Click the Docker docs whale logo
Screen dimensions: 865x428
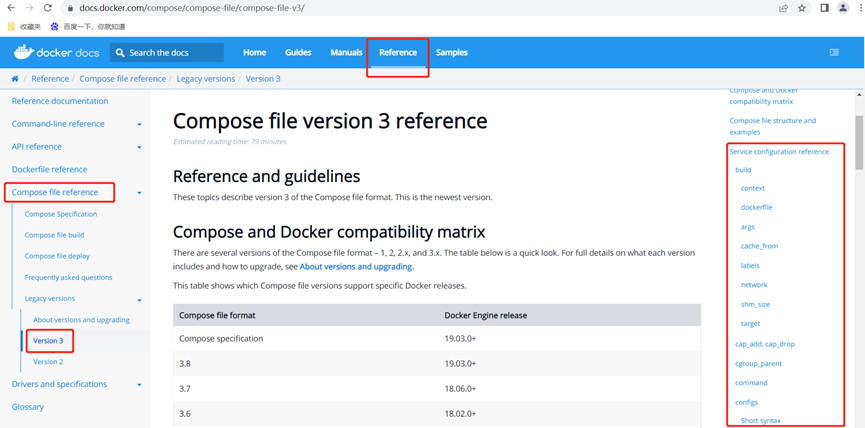pyautogui.click(x=56, y=52)
